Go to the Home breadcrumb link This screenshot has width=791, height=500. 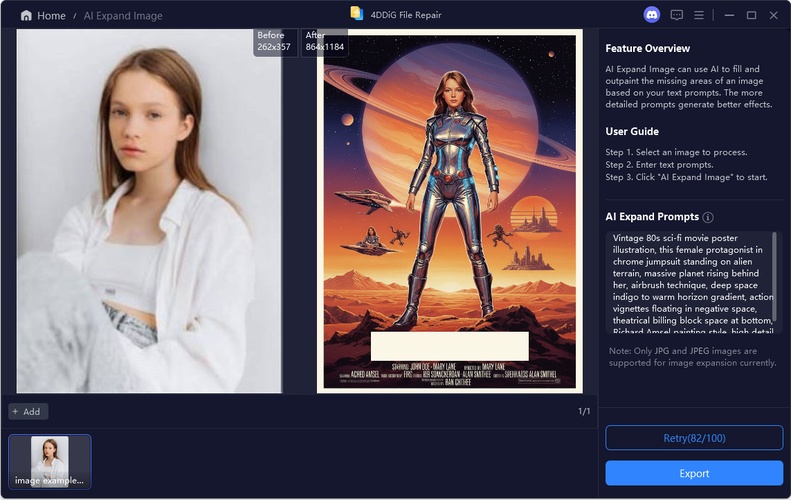[51, 16]
